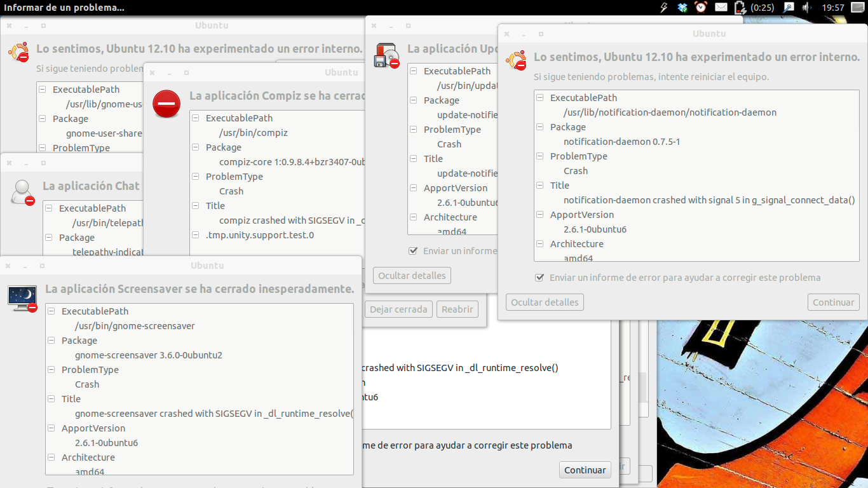Open the volume speaker indicator
This screenshot has height=488, width=868.
pyautogui.click(x=806, y=8)
